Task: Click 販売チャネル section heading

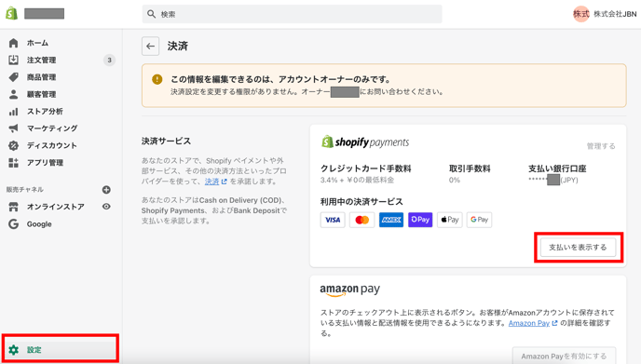Action: click(24, 190)
